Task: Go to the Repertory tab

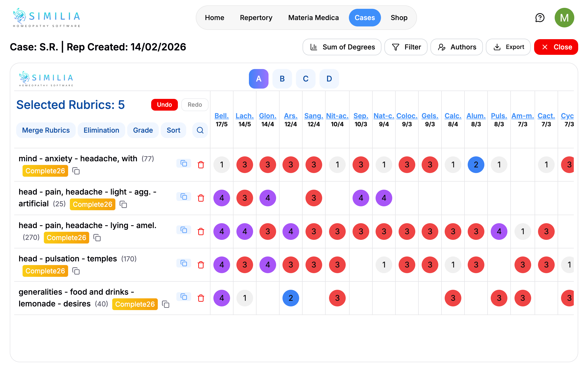Action: (x=256, y=18)
